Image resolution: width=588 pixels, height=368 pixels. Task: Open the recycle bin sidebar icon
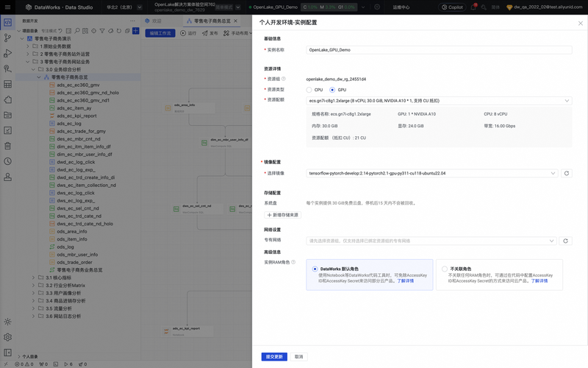tap(7, 146)
